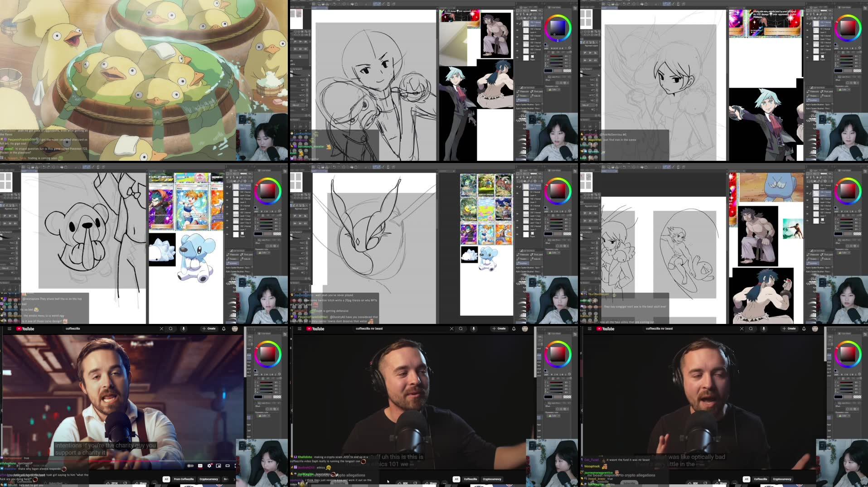
Task: Click 'Create' in the 'charity guy' caption frame
Action: [x=209, y=329]
